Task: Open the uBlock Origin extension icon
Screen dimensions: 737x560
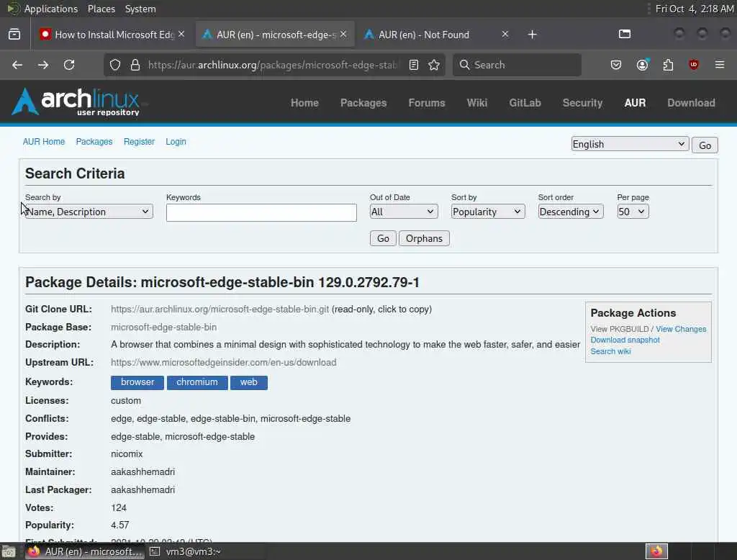Action: pyautogui.click(x=693, y=65)
